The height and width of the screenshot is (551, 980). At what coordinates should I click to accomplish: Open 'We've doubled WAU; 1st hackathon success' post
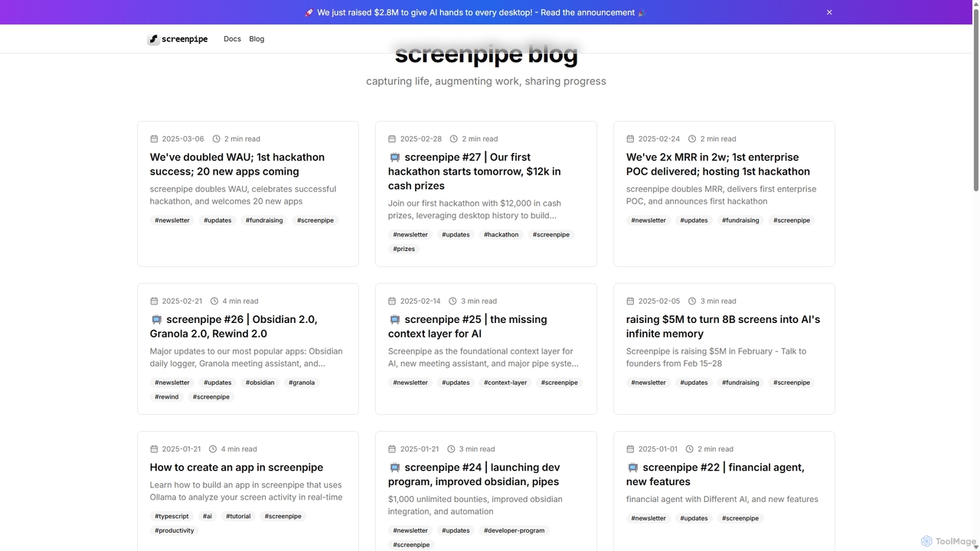pos(237,165)
